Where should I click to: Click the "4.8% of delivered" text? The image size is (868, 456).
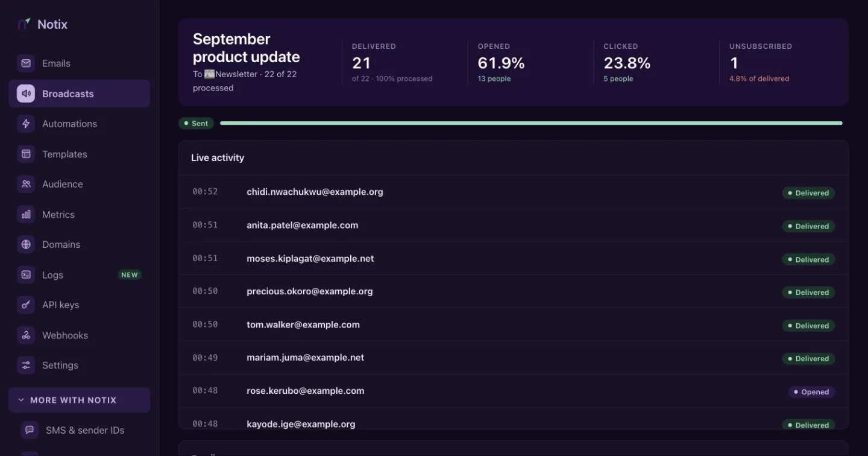(759, 78)
